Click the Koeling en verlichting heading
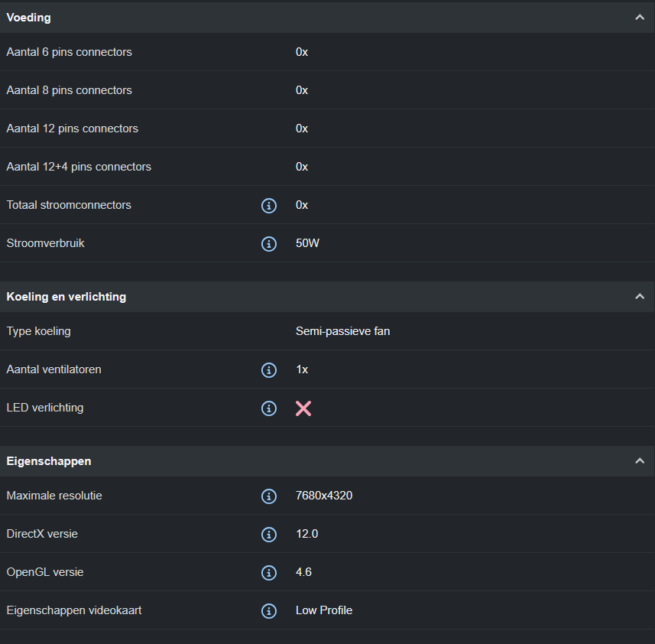Viewport: 655px width, 644px height. click(66, 297)
